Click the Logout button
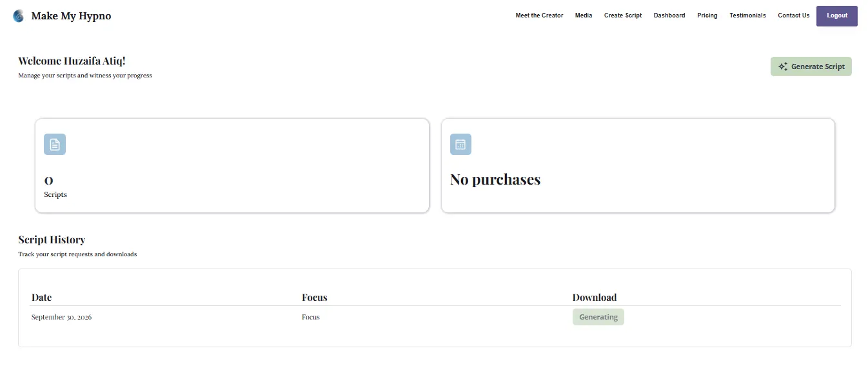This screenshot has width=868, height=366. (837, 16)
